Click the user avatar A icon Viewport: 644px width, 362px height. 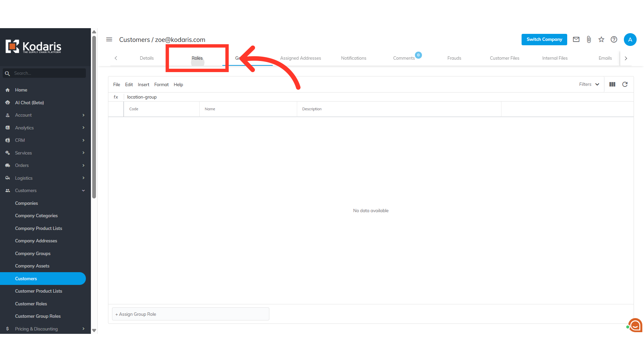pos(630,40)
